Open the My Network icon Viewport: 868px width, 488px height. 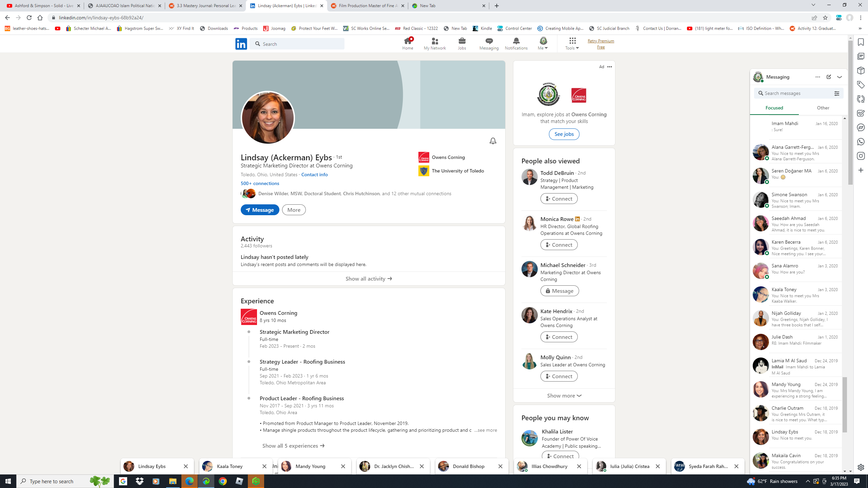[435, 44]
